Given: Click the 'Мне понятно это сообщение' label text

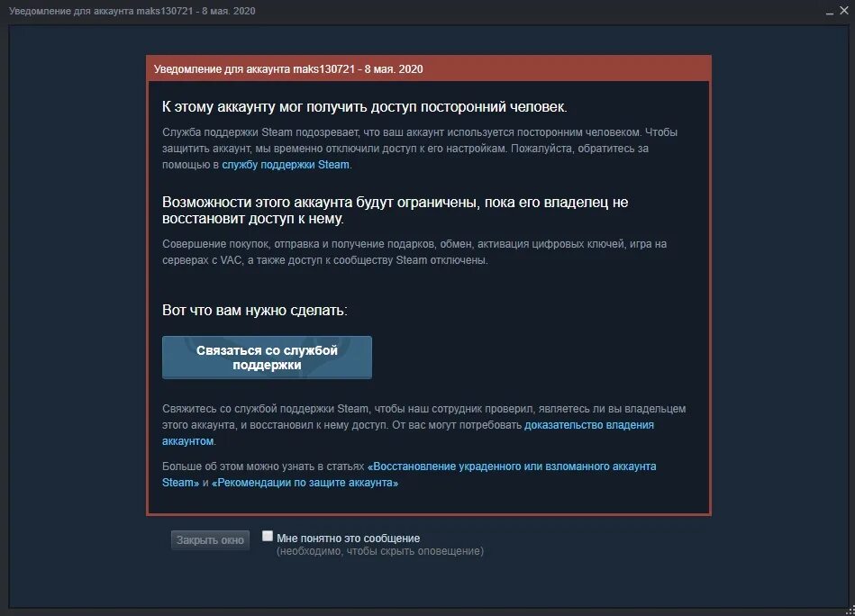Looking at the screenshot, I should (348, 538).
